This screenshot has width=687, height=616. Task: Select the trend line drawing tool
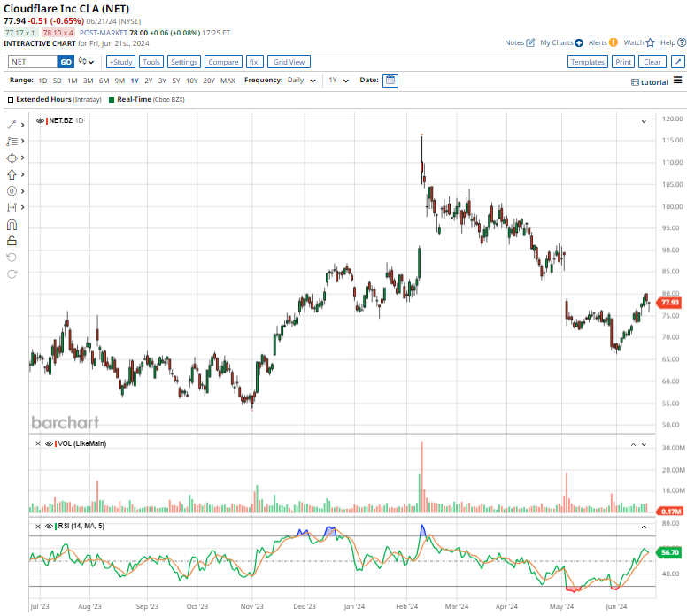click(x=12, y=125)
